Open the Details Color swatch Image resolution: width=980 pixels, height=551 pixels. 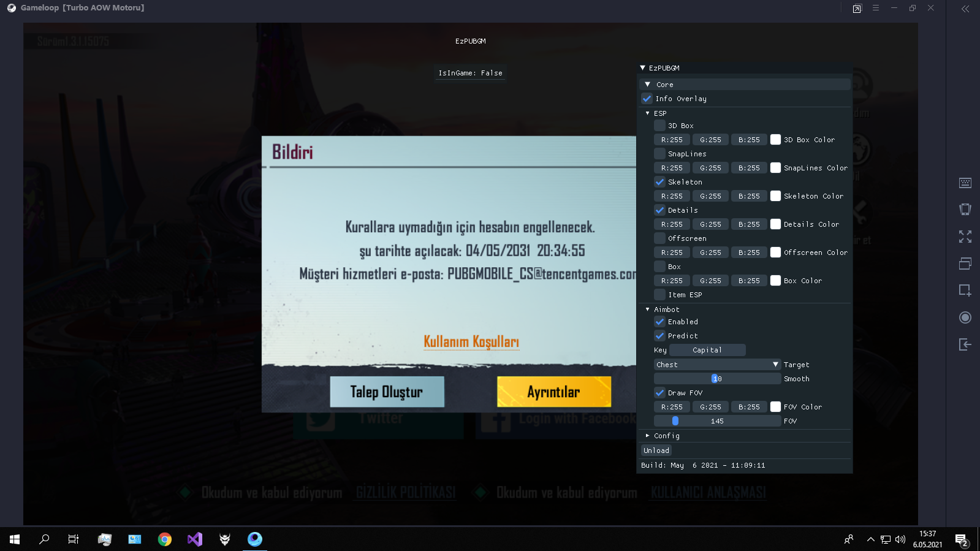tap(775, 224)
